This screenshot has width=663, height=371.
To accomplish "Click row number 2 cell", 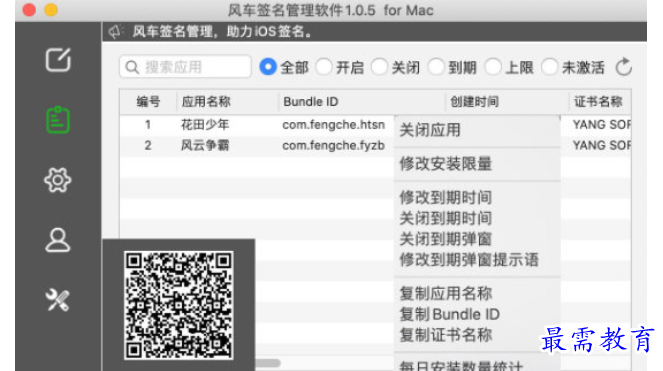I will tap(148, 146).
